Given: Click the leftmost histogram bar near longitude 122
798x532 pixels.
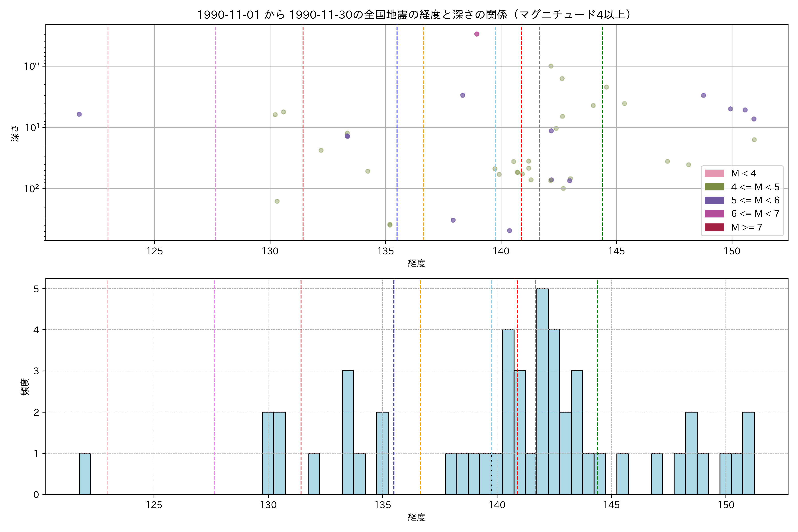Looking at the screenshot, I should [x=85, y=474].
